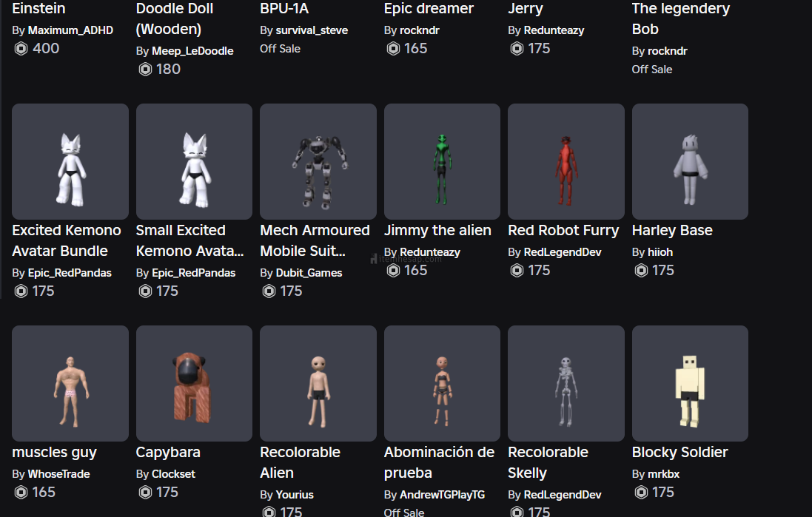
Task: Open the Excited Kemono Avatar Bundle thumbnail
Action: (x=70, y=161)
